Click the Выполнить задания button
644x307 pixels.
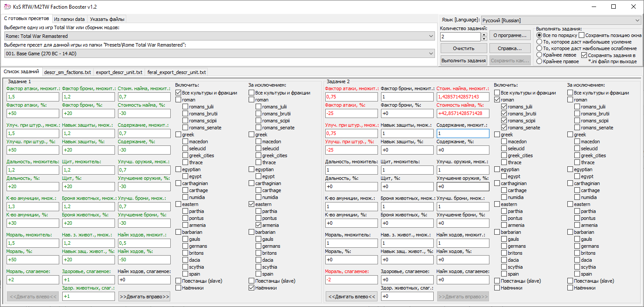coord(463,61)
